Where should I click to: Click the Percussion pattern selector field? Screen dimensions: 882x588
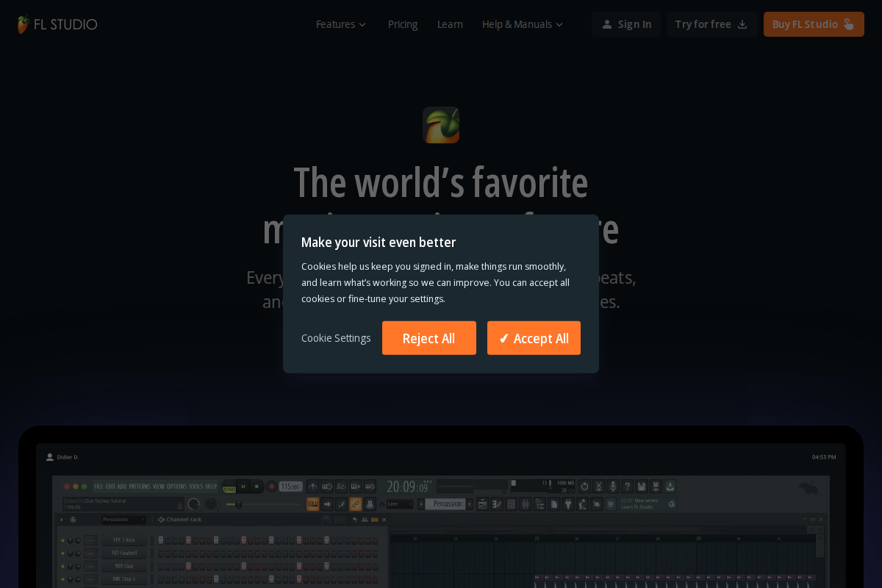pyautogui.click(x=445, y=503)
